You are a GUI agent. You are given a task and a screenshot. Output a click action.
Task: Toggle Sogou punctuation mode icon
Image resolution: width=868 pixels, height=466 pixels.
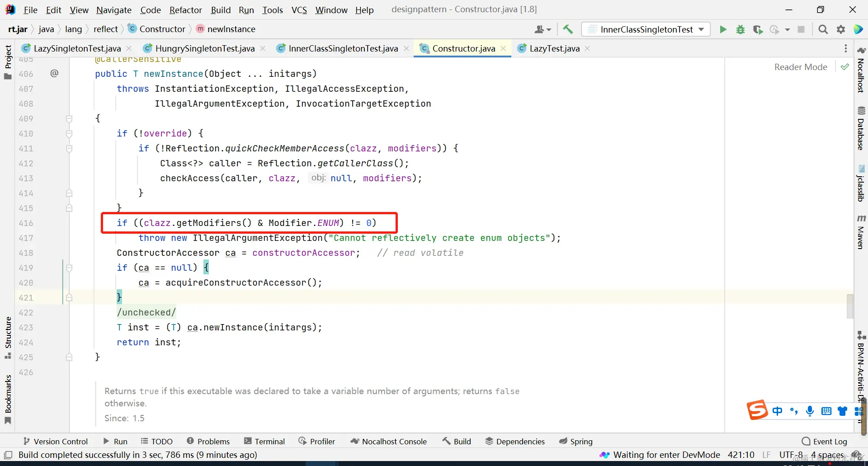(x=793, y=411)
